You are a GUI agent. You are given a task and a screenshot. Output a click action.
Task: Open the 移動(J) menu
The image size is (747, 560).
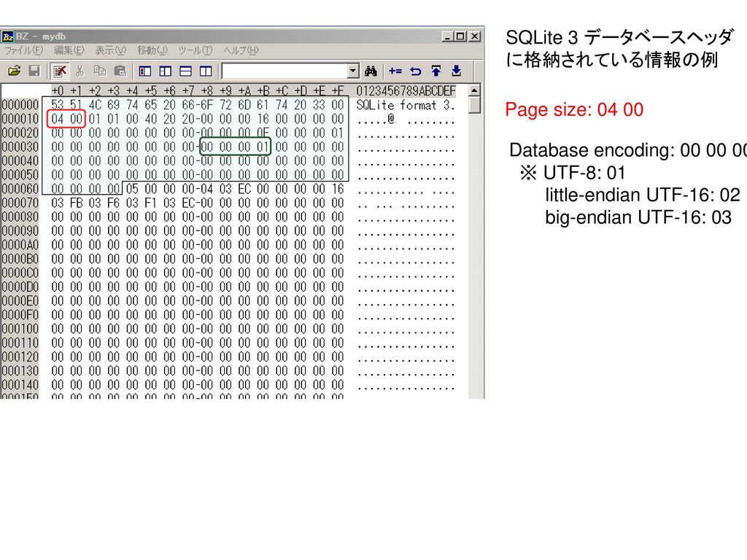(152, 50)
